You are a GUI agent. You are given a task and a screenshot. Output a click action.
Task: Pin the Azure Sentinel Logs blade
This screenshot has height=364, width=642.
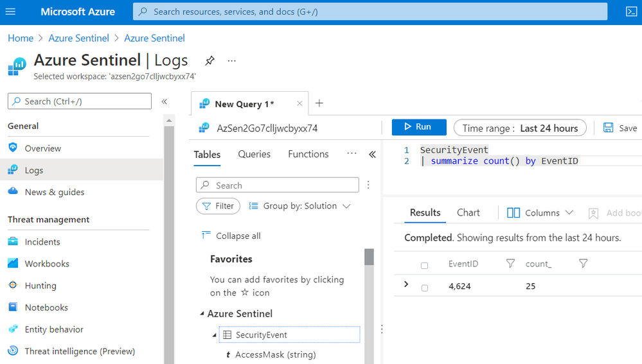pyautogui.click(x=210, y=61)
